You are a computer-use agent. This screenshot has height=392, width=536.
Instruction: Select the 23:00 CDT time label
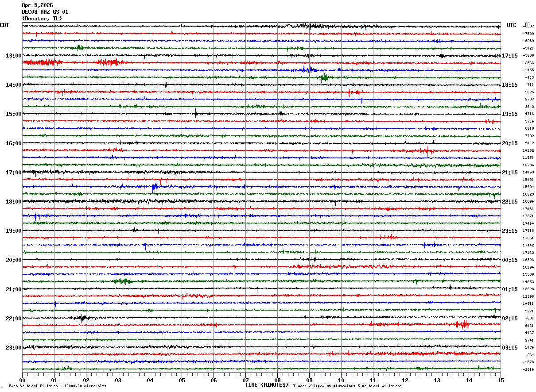coord(14,348)
